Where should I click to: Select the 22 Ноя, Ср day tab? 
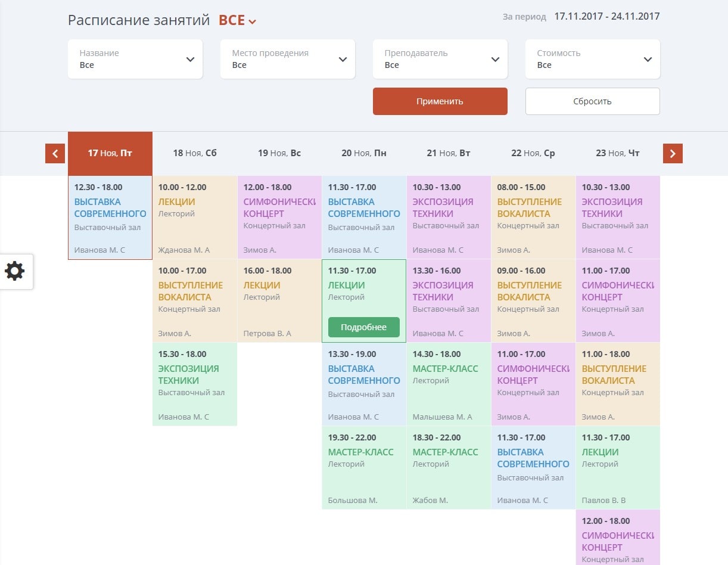tap(533, 153)
